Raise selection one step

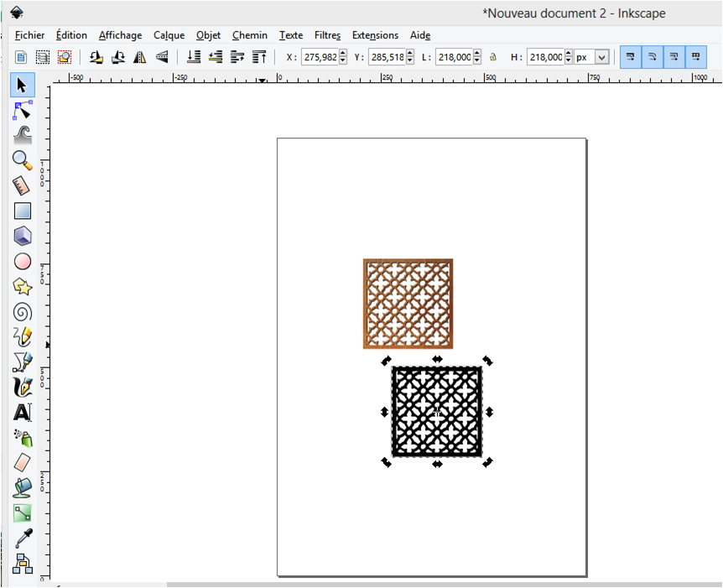(237, 57)
